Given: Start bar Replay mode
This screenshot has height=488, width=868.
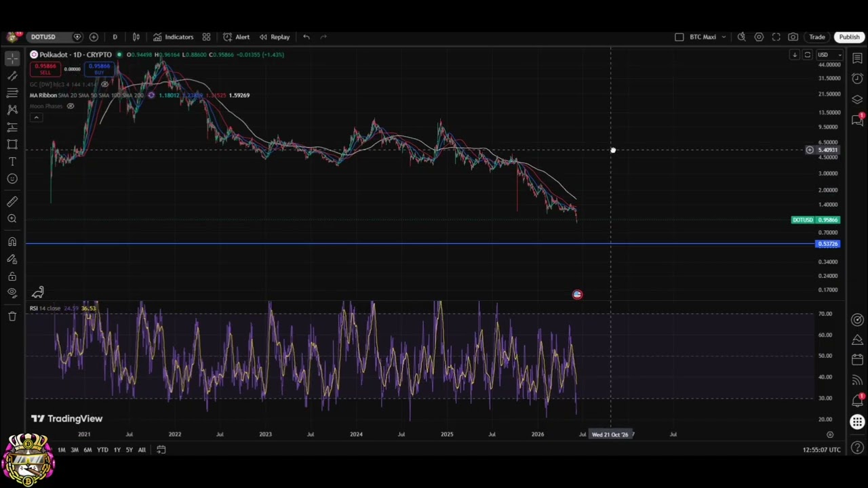Looking at the screenshot, I should tap(275, 37).
